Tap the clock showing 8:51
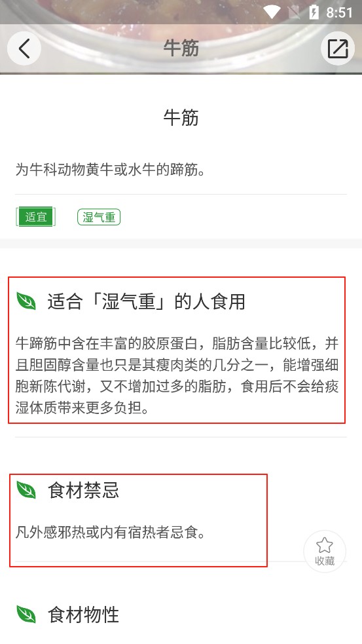The height and width of the screenshot is (644, 362). [340, 12]
